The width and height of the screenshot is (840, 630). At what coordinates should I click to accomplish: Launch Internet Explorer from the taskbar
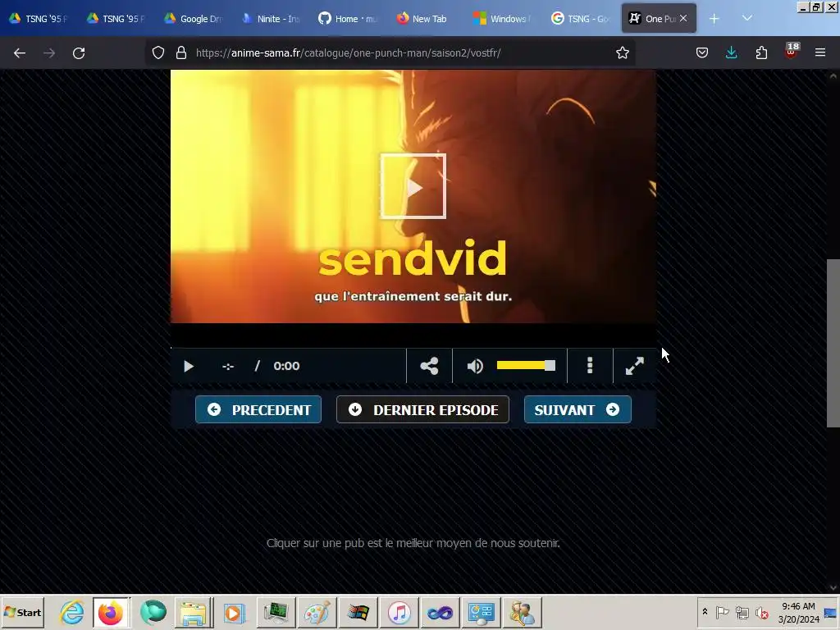coord(72,612)
